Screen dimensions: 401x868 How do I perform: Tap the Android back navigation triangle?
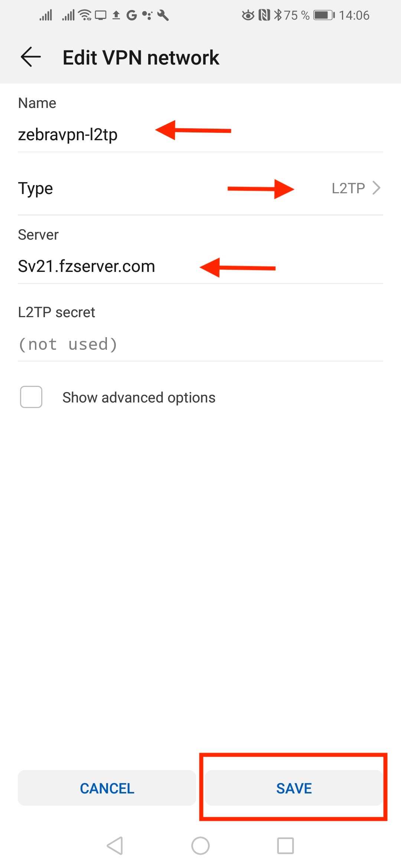[x=115, y=846]
